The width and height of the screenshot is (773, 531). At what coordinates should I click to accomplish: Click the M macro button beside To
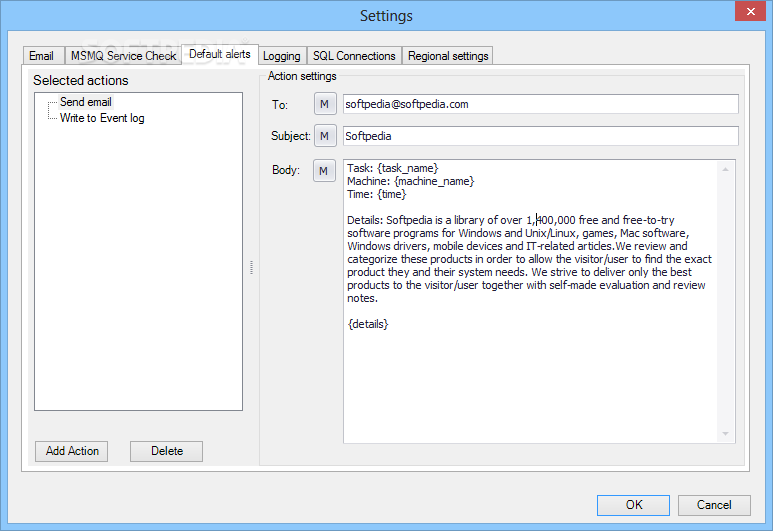tap(325, 104)
